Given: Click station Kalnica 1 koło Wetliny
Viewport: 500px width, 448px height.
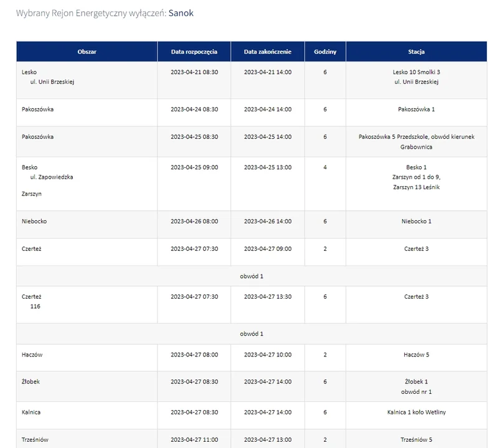Looking at the screenshot, I should [x=416, y=413].
